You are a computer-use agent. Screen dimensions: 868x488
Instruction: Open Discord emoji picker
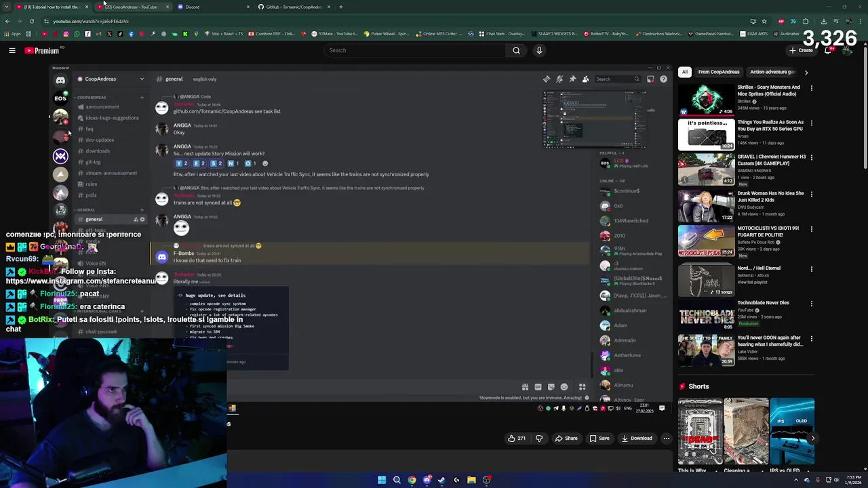(564, 387)
